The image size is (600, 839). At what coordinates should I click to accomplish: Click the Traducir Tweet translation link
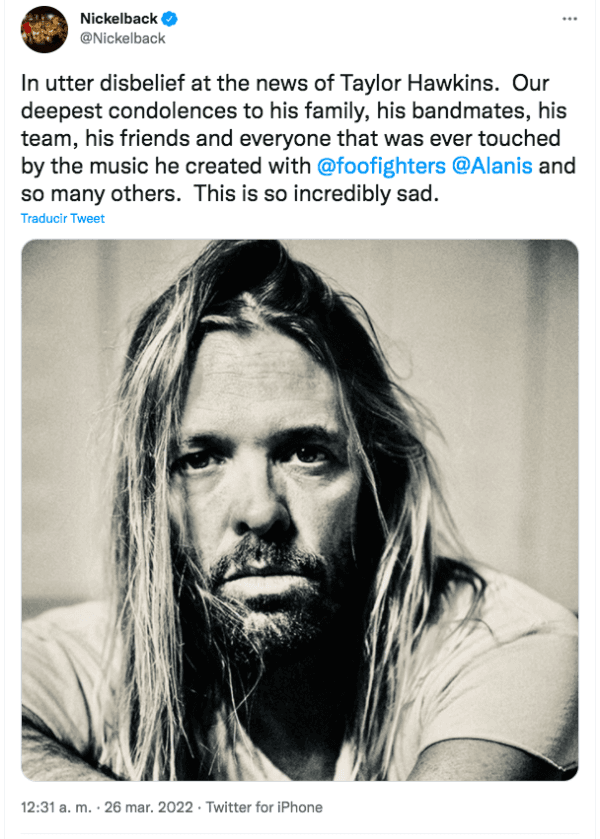60,218
